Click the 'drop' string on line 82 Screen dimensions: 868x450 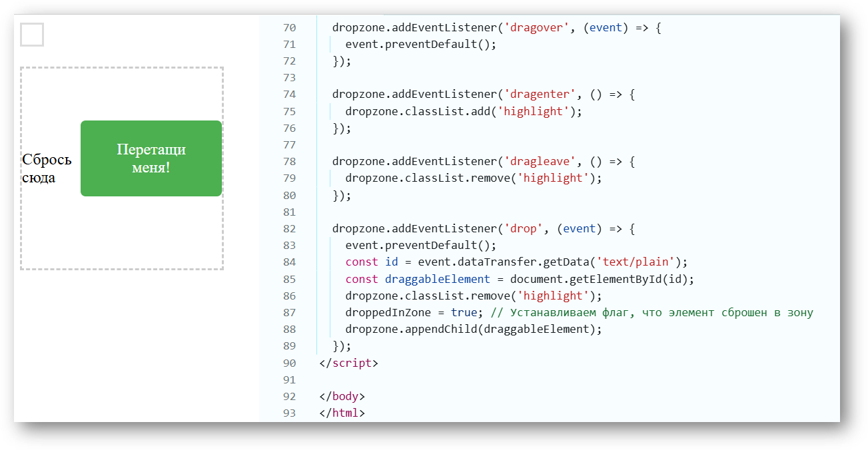click(x=523, y=228)
